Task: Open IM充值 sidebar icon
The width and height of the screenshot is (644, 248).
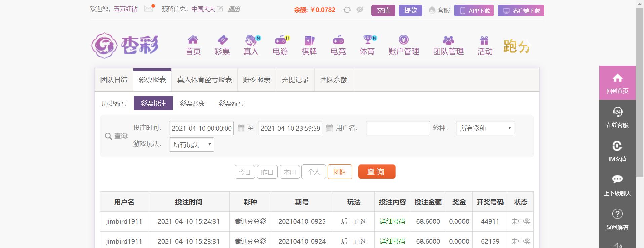Action: (x=617, y=151)
